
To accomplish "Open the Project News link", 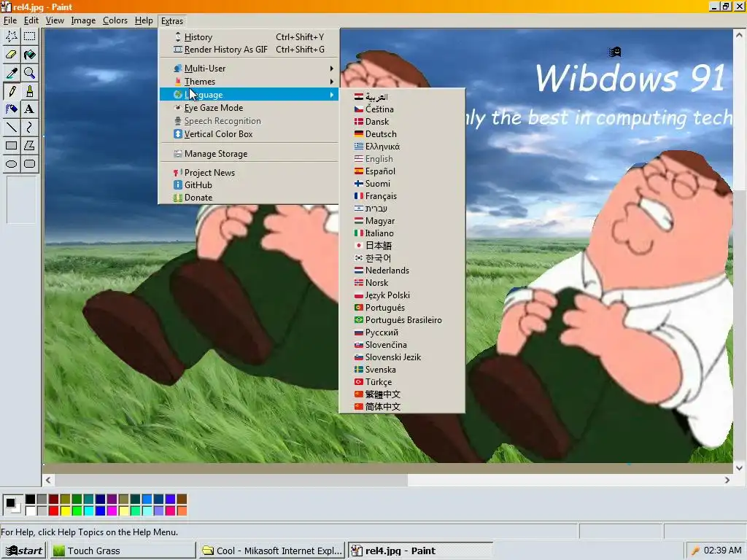I will (249, 173).
